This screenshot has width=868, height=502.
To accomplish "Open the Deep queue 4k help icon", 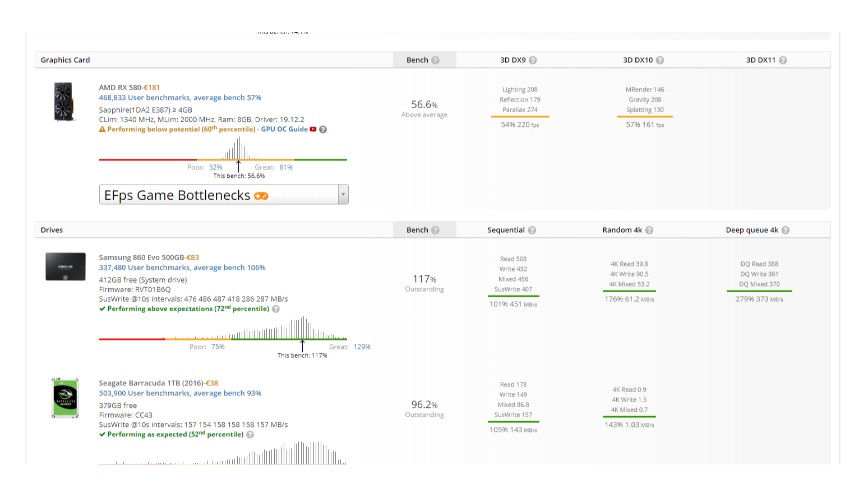I will 786,230.
